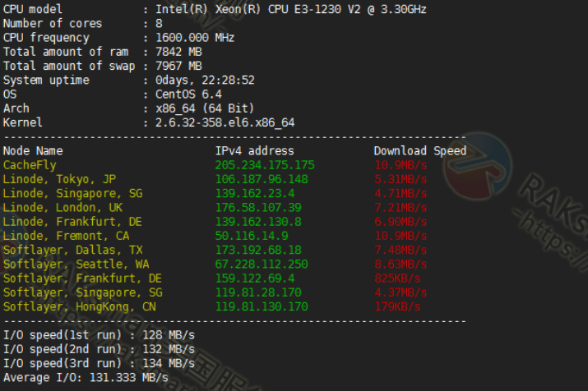
Task: Click the 67.228.112.250 Seattle address
Action: click(262, 264)
